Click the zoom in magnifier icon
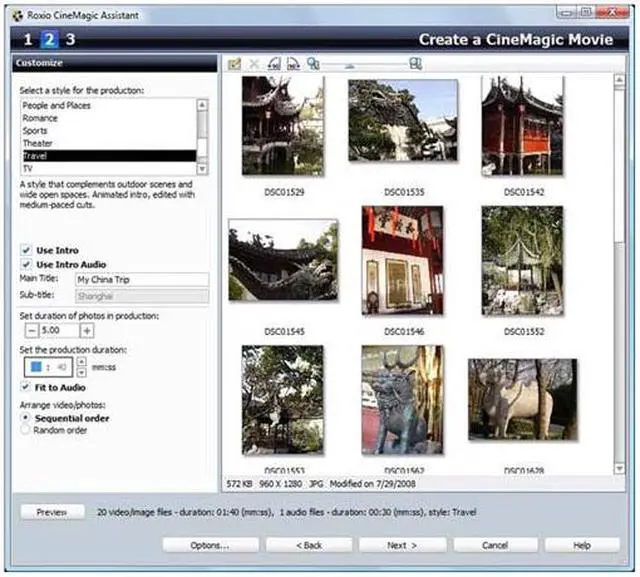The width and height of the screenshot is (640, 577). [x=415, y=64]
